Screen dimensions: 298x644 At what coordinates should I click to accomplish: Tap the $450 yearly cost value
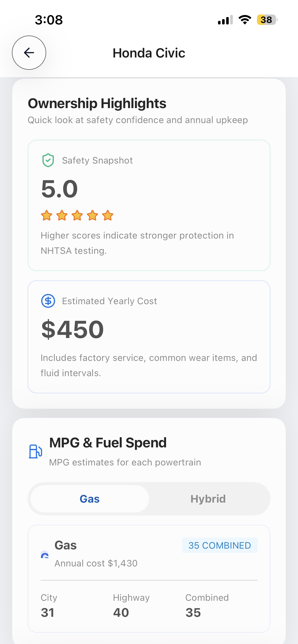(73, 329)
